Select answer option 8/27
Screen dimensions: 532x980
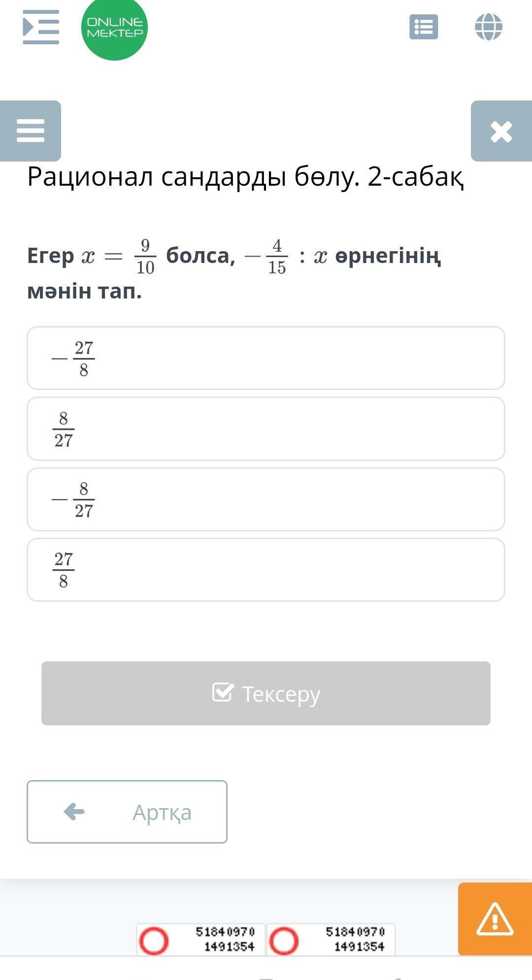click(x=266, y=428)
